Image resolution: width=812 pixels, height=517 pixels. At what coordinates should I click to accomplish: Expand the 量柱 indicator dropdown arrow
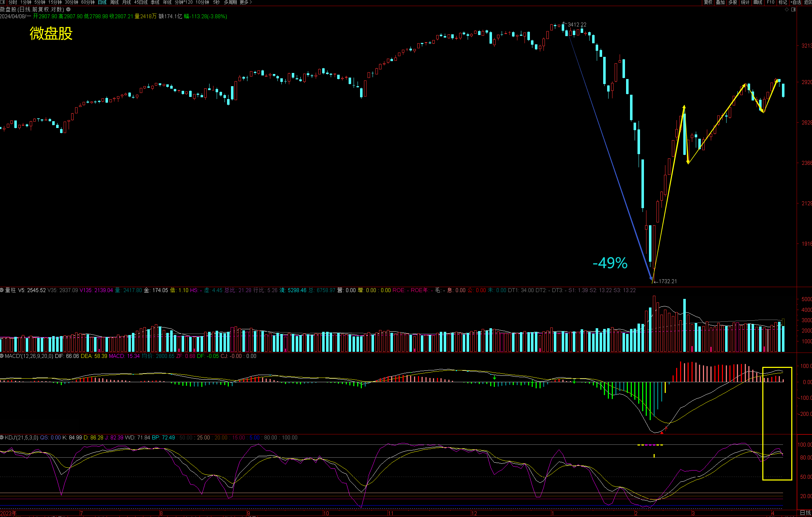click(2, 290)
